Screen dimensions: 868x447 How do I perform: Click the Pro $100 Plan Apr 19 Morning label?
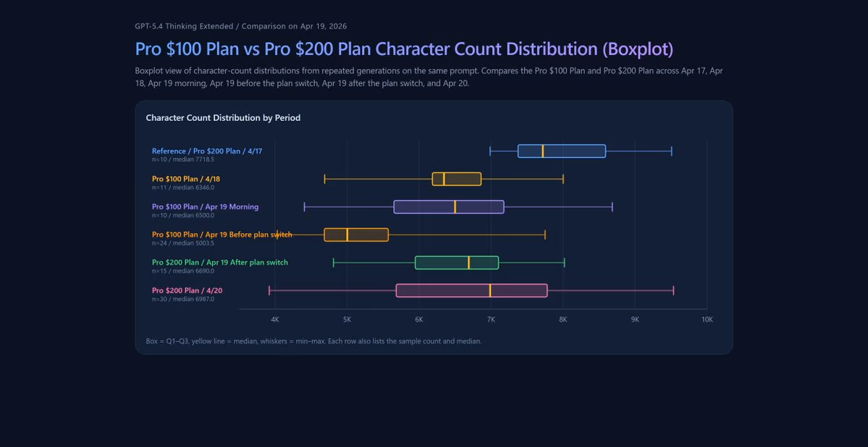[205, 206]
